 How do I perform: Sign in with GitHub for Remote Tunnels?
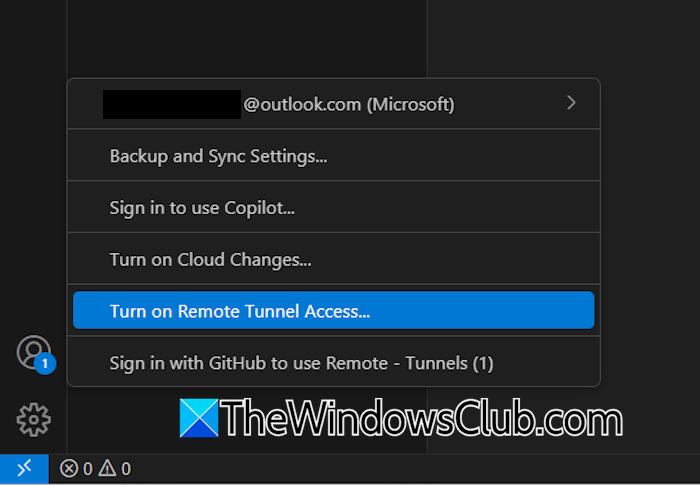pyautogui.click(x=301, y=363)
